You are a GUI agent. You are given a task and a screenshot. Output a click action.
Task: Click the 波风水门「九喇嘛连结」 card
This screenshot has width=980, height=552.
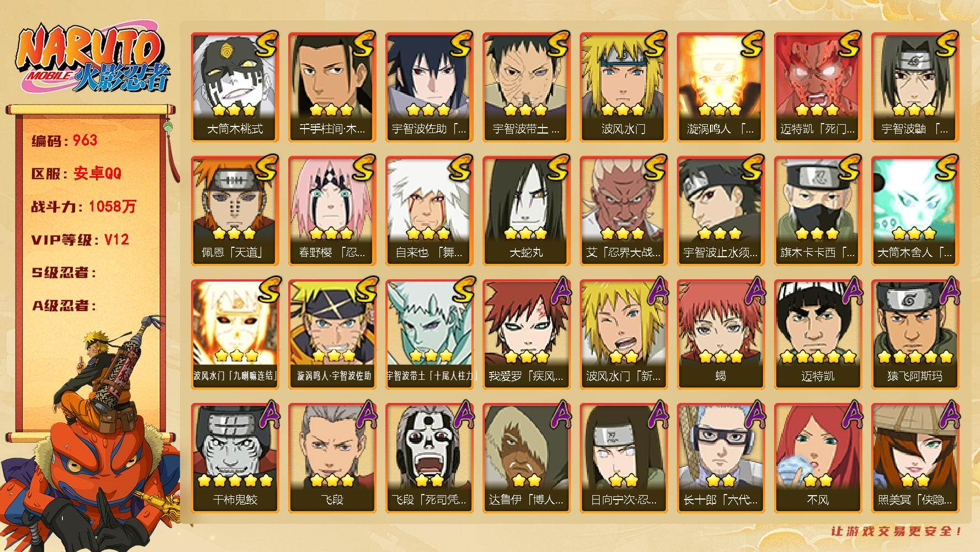pos(235,335)
